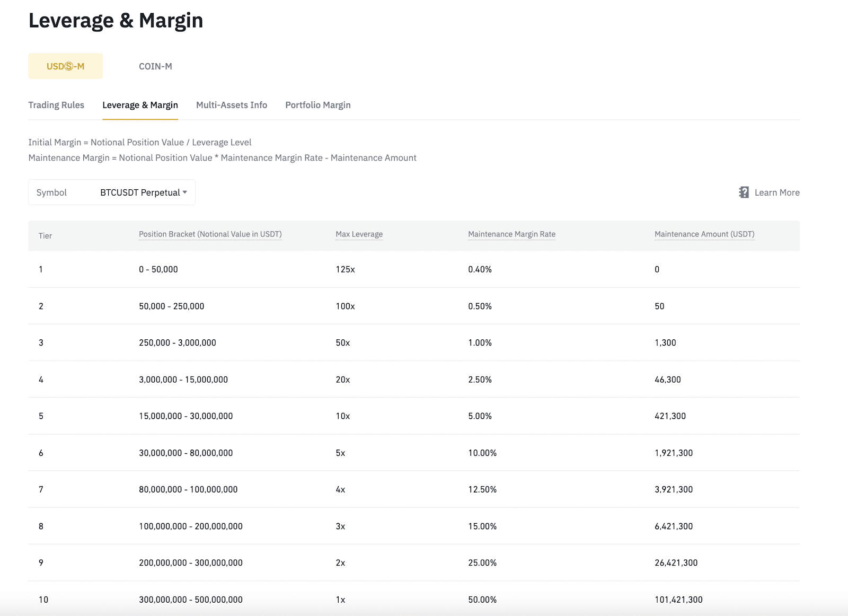Click the 46,300 maintenance amount cell
848x616 pixels.
[667, 380]
